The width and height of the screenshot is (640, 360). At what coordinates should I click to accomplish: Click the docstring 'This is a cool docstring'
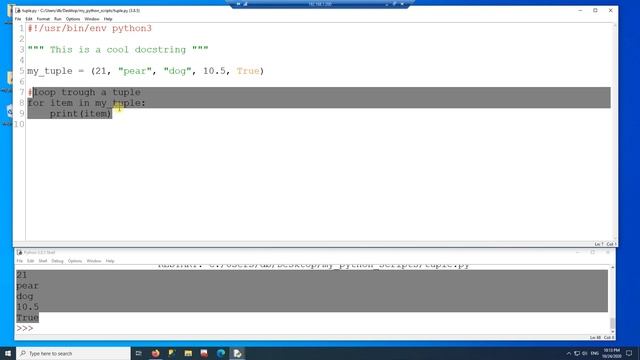click(118, 49)
